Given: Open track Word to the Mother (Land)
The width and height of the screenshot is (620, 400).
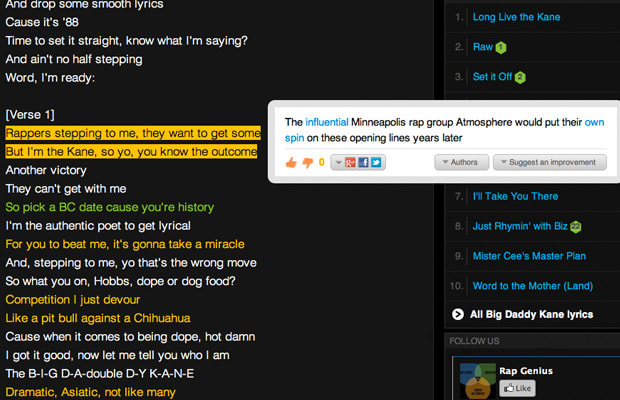Looking at the screenshot, I should coord(533,286).
